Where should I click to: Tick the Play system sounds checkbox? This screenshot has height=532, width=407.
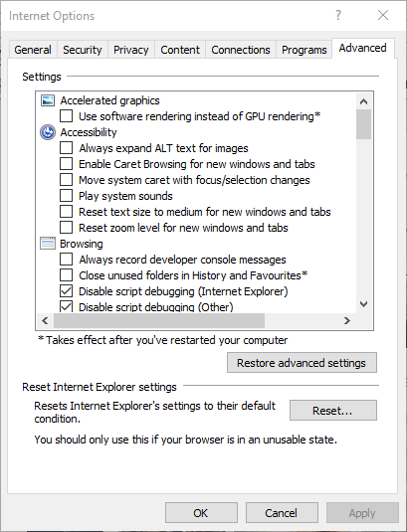[x=67, y=196]
